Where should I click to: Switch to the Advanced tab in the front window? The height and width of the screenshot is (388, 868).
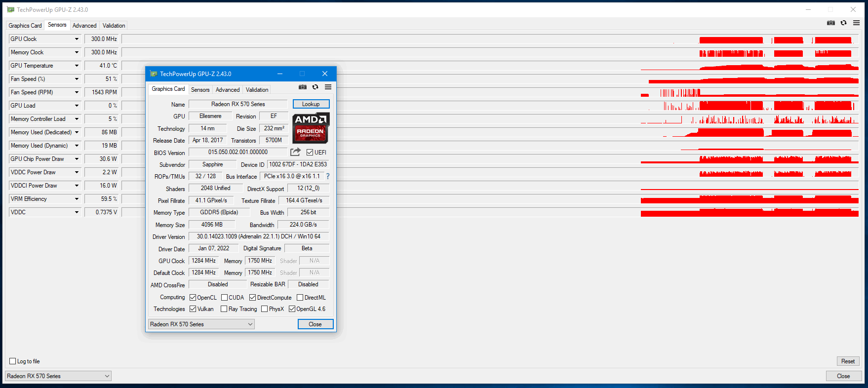point(228,90)
